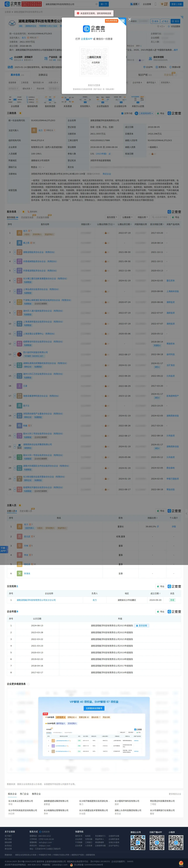Switch to 法律诉讼 tab
This screenshot has height=868, width=188.
[43, 75]
